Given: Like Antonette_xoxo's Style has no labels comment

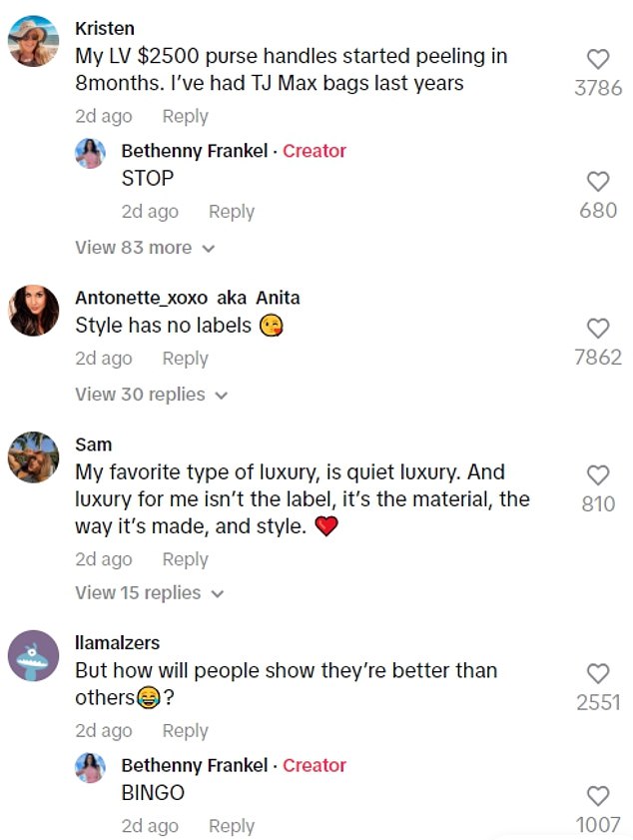Looking at the screenshot, I should [597, 328].
